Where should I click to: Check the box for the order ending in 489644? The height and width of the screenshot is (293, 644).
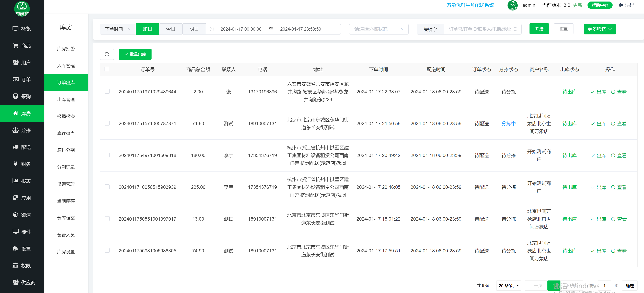(x=107, y=92)
